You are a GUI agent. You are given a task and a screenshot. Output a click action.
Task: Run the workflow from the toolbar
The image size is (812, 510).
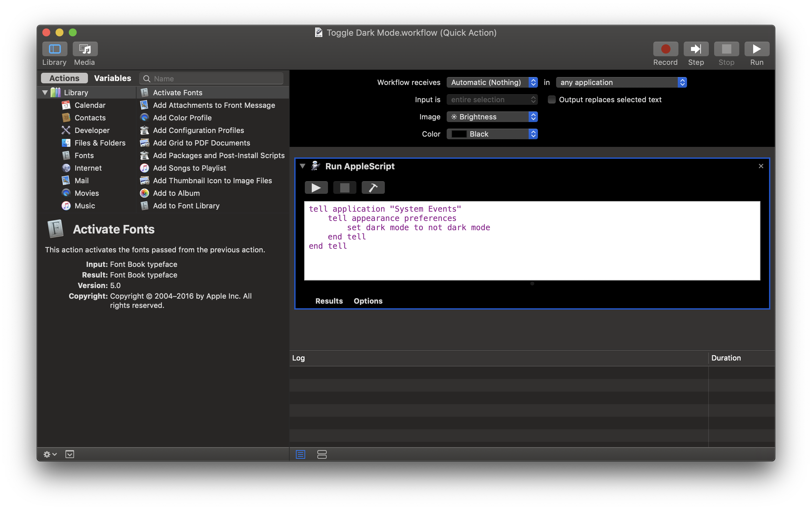coord(757,49)
